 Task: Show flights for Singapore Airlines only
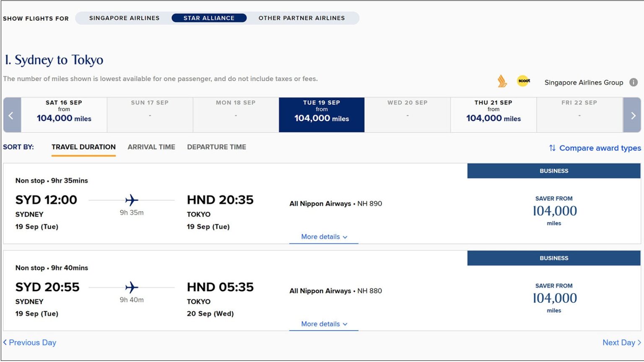pyautogui.click(x=124, y=18)
